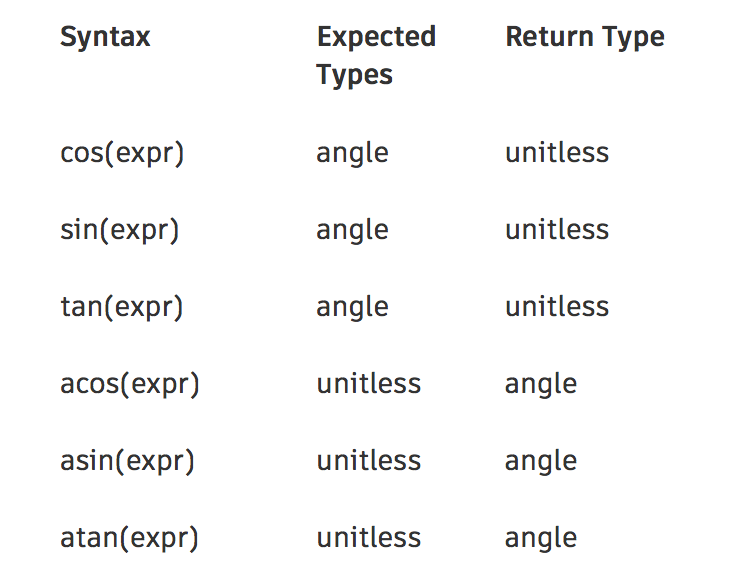
Task: Select the sin(expr) syntax cell
Action: pos(119,230)
